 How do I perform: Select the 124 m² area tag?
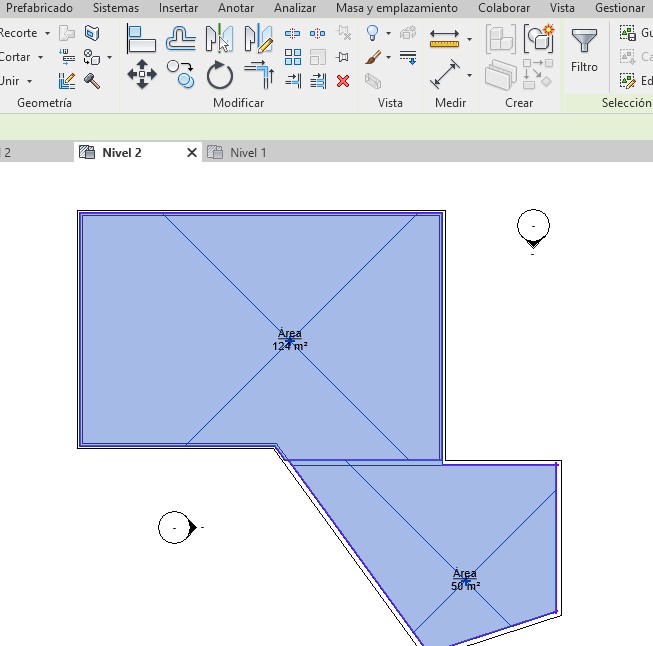click(x=289, y=340)
